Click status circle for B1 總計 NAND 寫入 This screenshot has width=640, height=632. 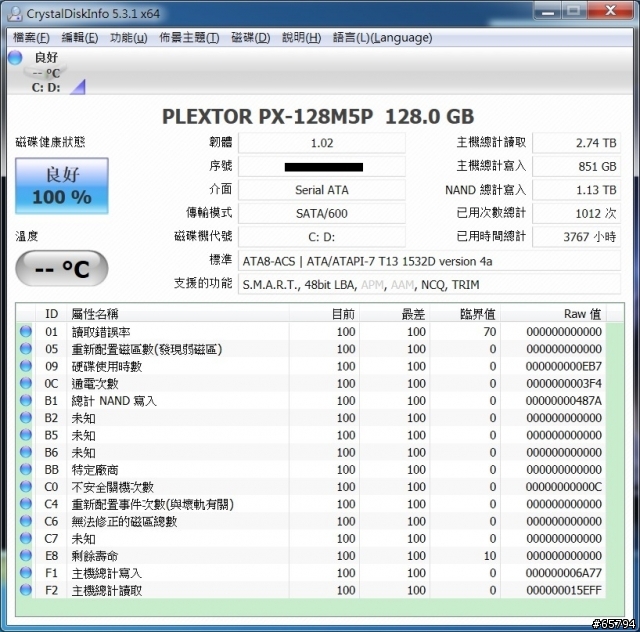pyautogui.click(x=26, y=400)
